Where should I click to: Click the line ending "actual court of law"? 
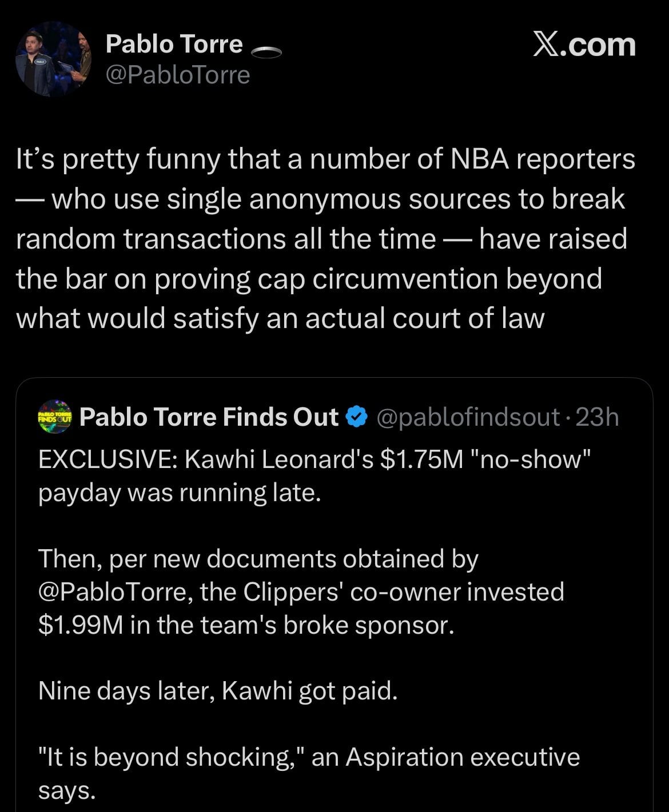tap(280, 319)
